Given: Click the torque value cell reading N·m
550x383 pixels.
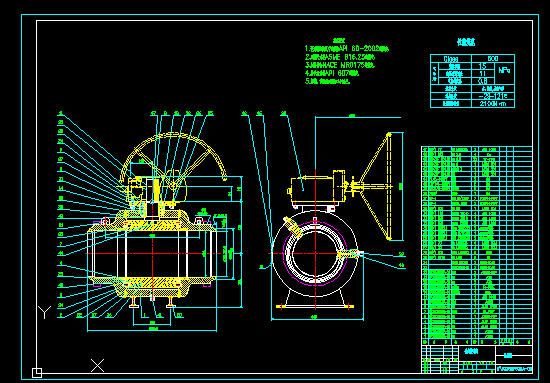Looking at the screenshot, I should click(x=493, y=103).
